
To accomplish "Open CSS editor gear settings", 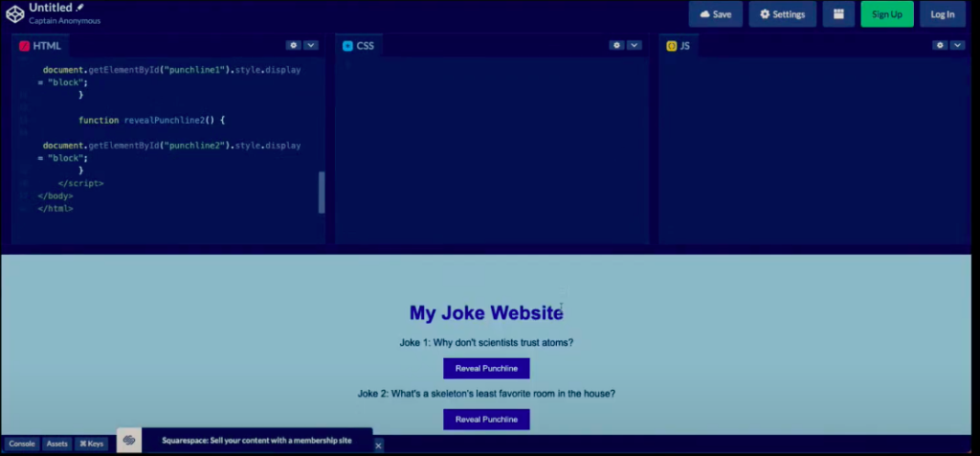I will 617,45.
